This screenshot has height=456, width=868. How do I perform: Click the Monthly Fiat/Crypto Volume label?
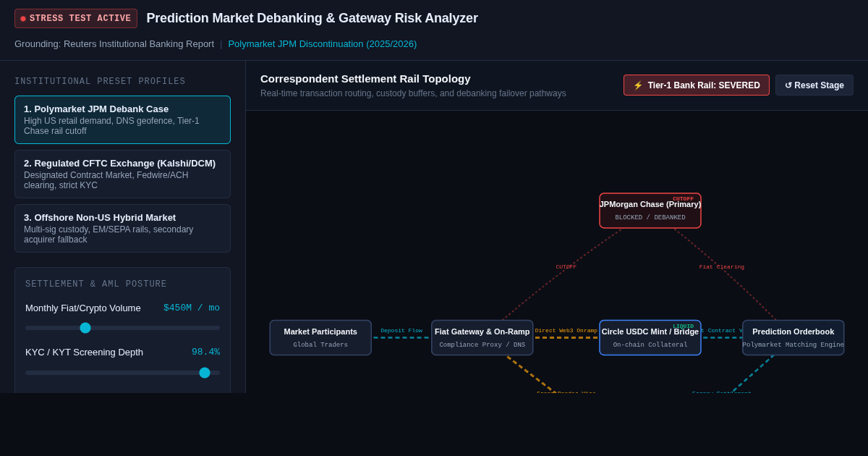pos(83,308)
